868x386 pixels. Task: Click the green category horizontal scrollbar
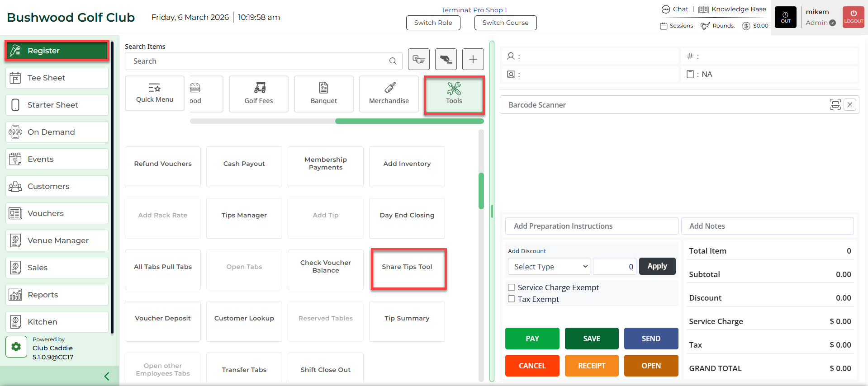click(x=409, y=121)
